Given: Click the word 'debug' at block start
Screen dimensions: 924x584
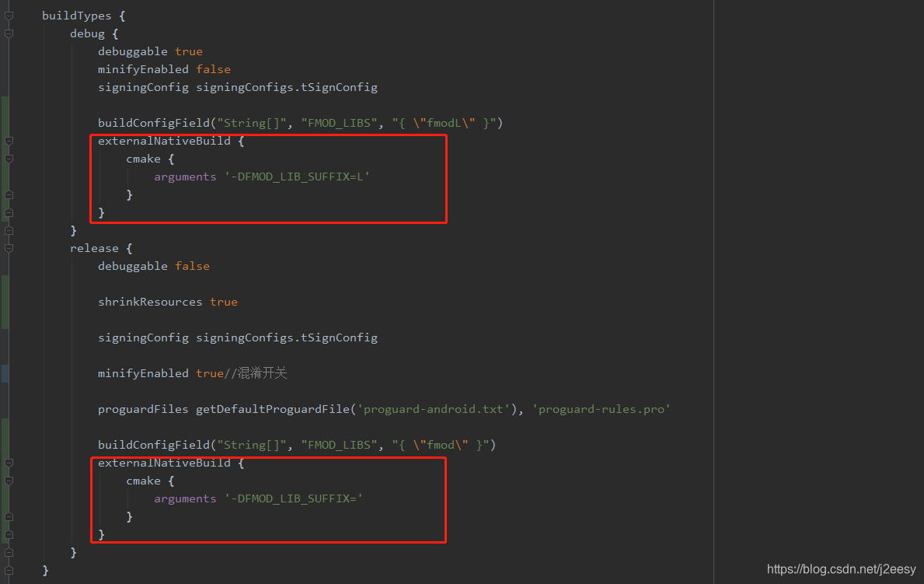Looking at the screenshot, I should pos(87,33).
